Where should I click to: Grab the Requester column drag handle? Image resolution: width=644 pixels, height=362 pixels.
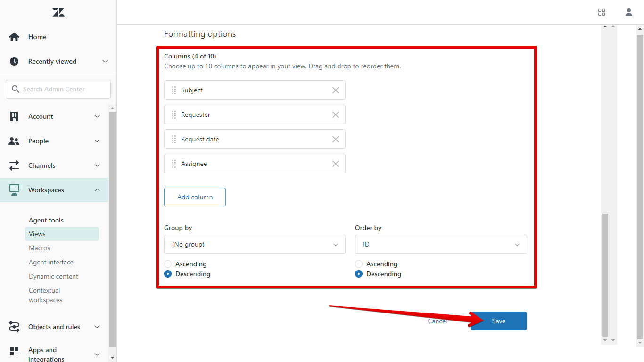[x=174, y=115]
